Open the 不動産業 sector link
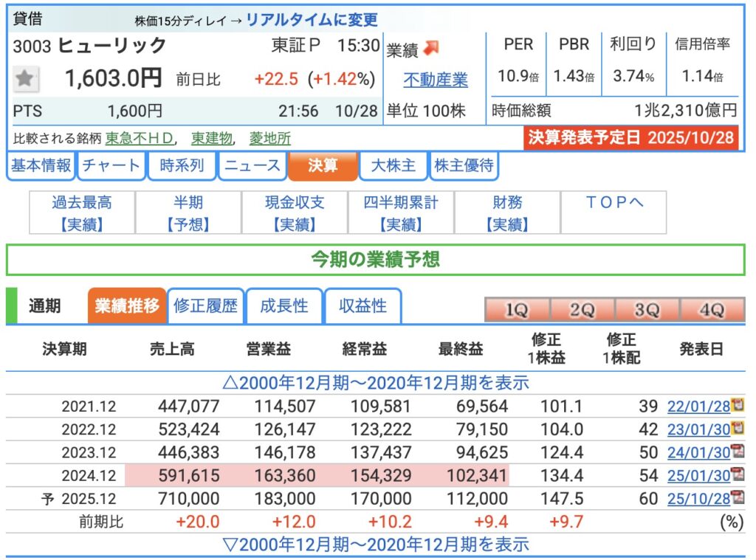Image resolution: width=756 pixels, height=560 pixels. [436, 80]
